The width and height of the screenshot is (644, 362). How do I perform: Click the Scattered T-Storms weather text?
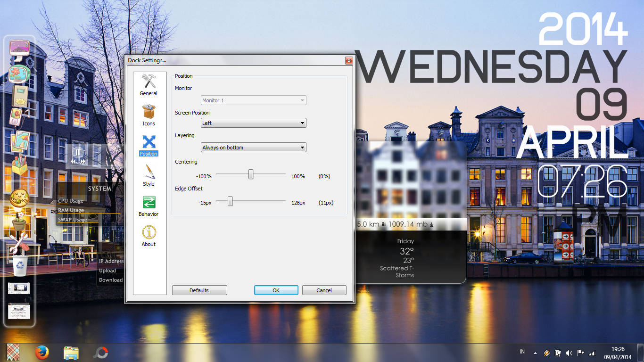[x=397, y=271]
